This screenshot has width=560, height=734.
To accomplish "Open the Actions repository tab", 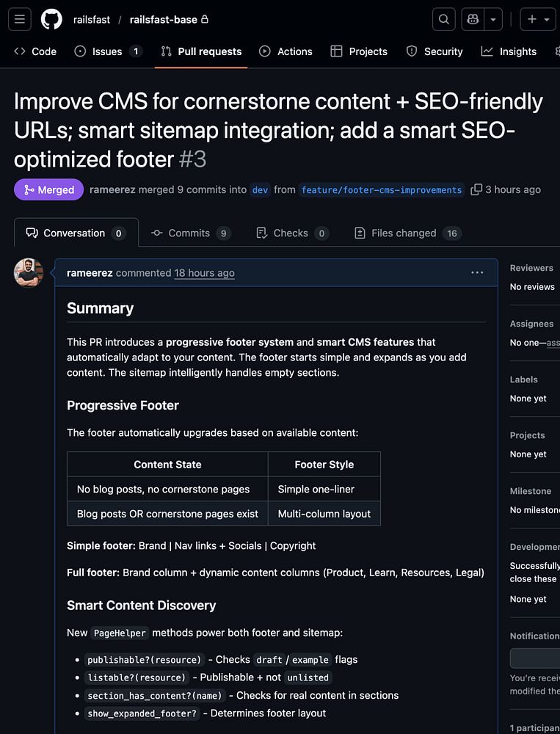I will coord(286,51).
